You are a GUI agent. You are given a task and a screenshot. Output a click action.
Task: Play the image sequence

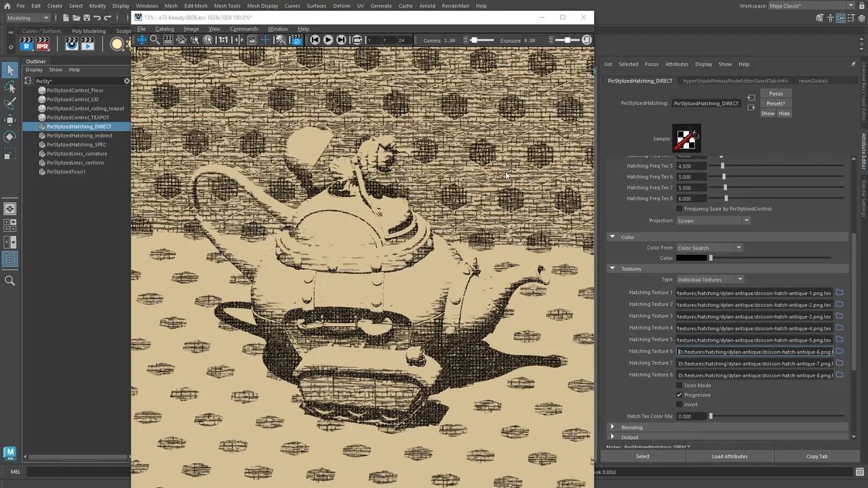click(x=328, y=40)
